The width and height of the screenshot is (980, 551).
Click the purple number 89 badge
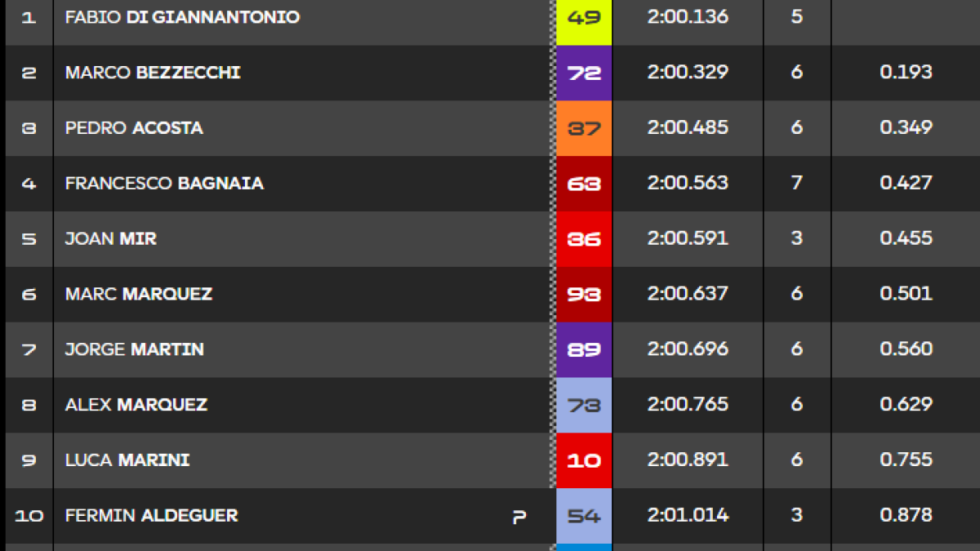click(x=584, y=349)
